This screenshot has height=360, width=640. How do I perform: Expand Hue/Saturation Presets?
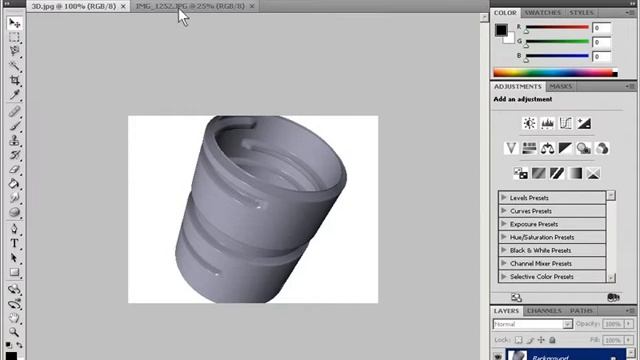[504, 237]
